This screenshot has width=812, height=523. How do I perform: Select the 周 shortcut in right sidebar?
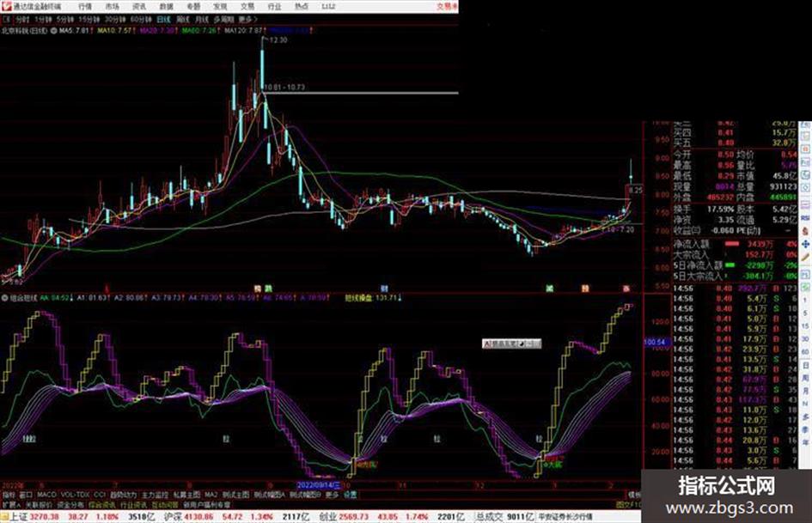coord(806,378)
